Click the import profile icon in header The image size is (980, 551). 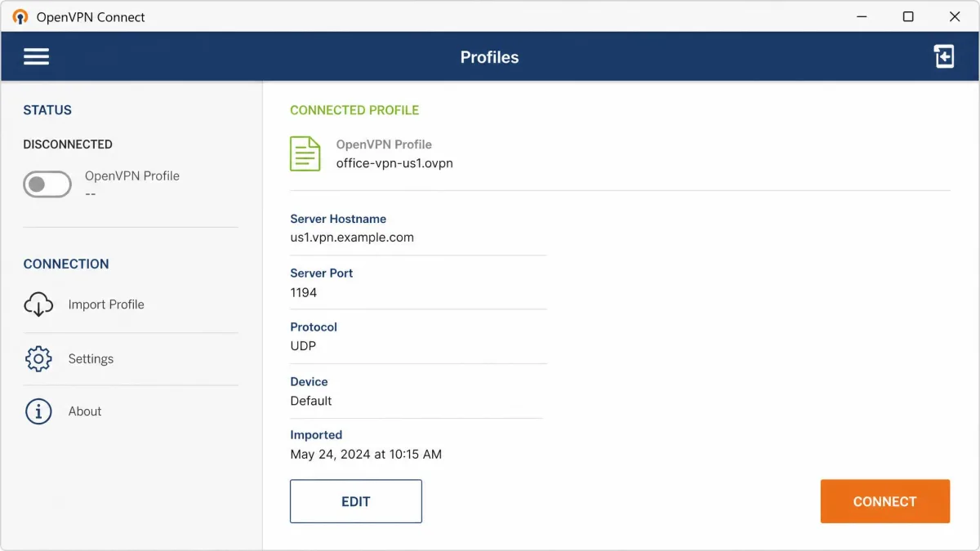(944, 56)
